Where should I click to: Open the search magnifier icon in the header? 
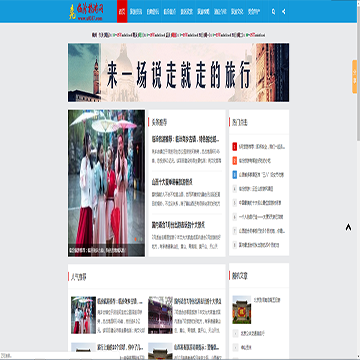pyautogui.click(x=273, y=12)
